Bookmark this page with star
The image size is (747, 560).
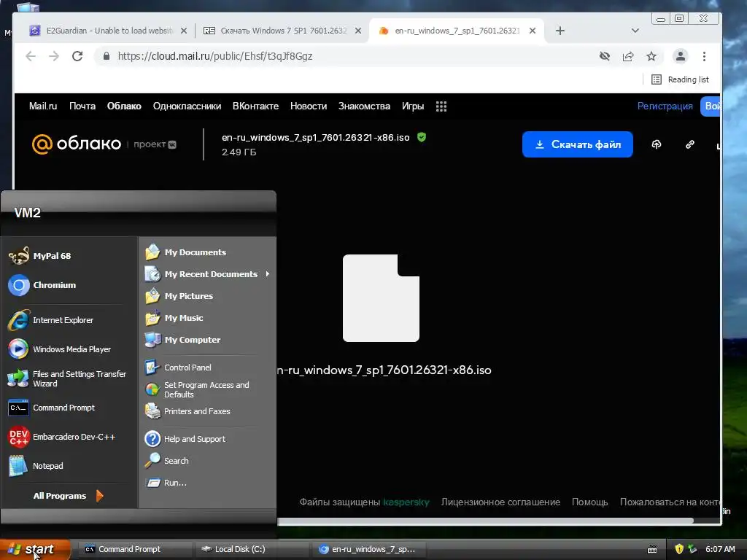click(x=651, y=56)
